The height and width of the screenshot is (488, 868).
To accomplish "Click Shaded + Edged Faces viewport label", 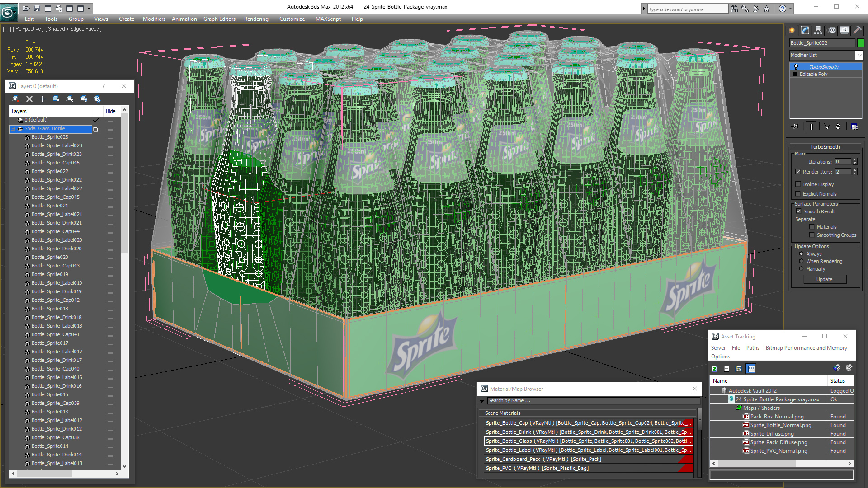I will [75, 29].
